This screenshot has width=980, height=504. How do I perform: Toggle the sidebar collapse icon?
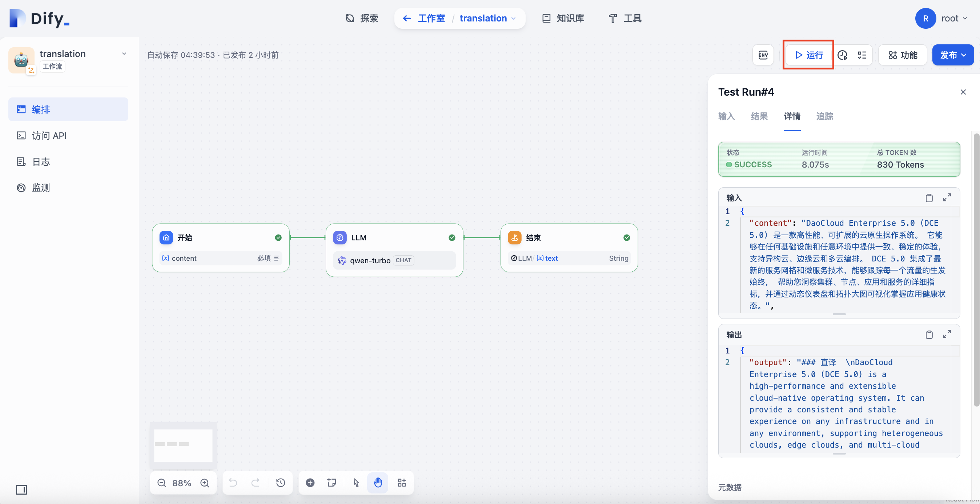(x=21, y=489)
